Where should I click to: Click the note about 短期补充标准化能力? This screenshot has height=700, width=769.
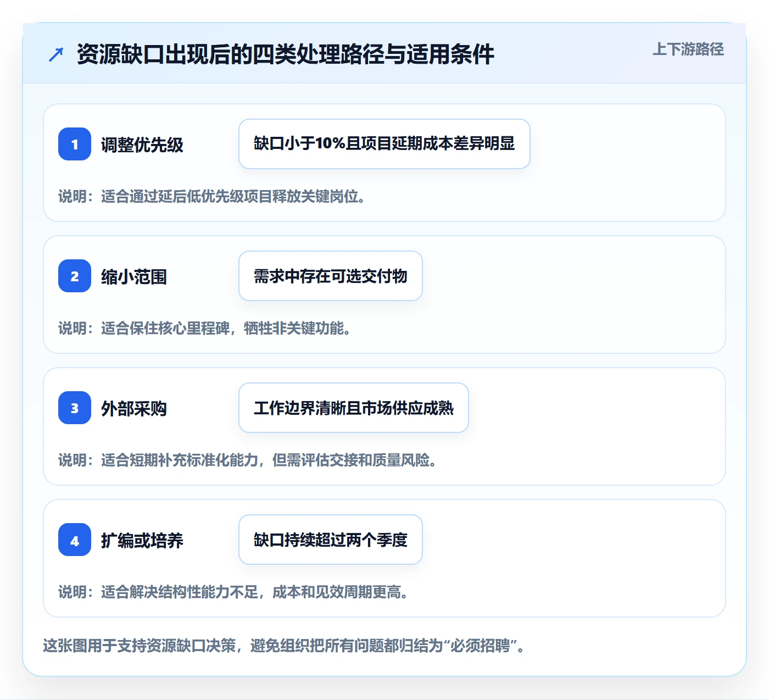click(x=248, y=460)
